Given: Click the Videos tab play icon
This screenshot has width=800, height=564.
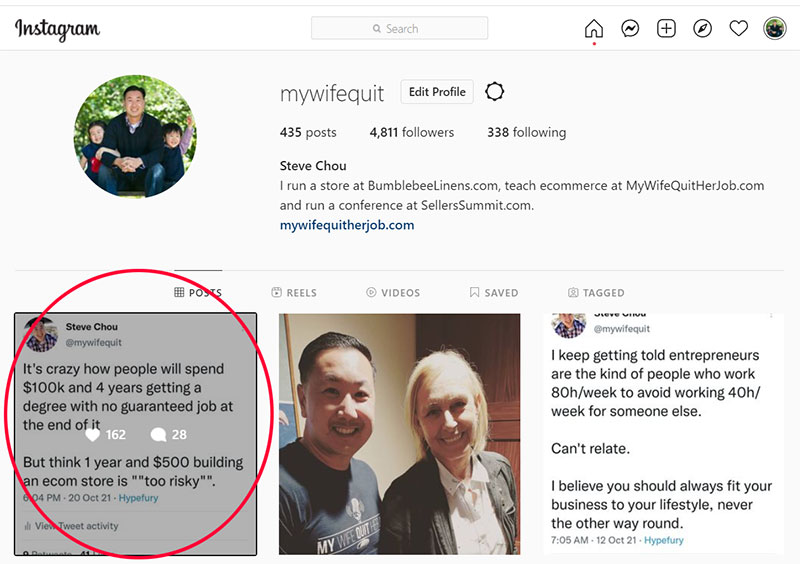Looking at the screenshot, I should [371, 292].
